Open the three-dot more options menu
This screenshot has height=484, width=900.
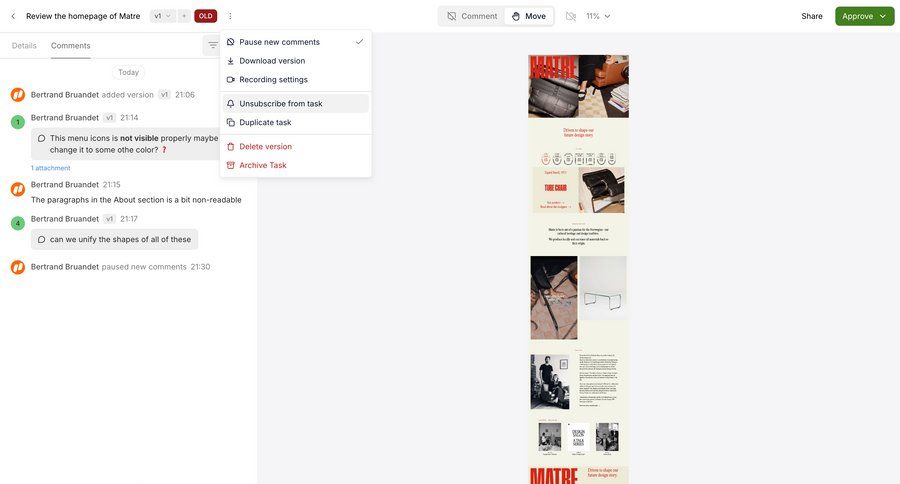point(230,16)
